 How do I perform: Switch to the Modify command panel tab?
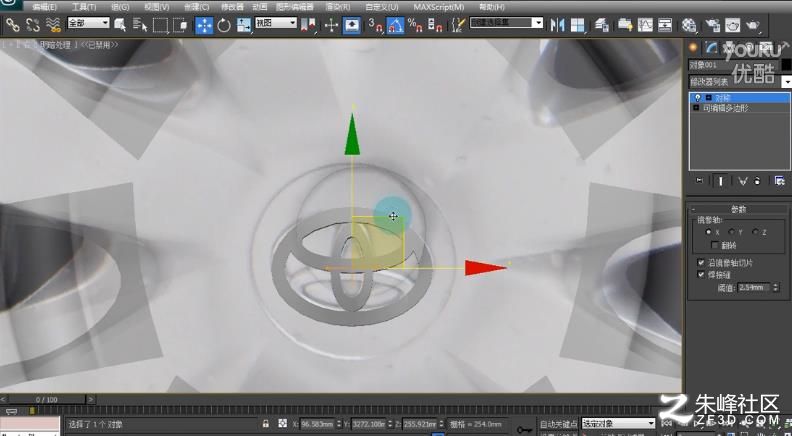712,47
